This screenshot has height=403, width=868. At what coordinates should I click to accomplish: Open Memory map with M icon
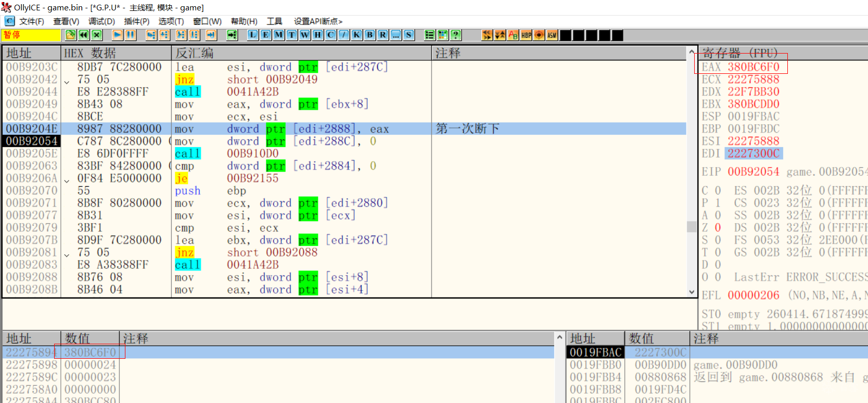(279, 35)
